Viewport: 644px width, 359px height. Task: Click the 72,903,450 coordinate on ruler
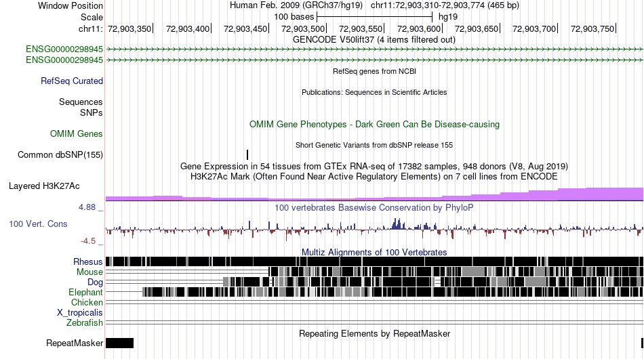[245, 28]
